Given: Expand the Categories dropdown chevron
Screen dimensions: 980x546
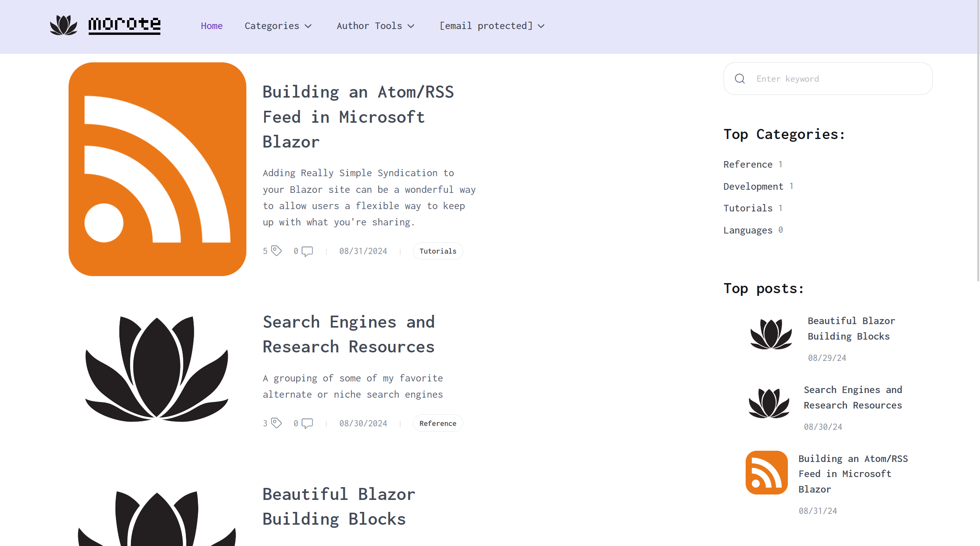Looking at the screenshot, I should (x=308, y=26).
